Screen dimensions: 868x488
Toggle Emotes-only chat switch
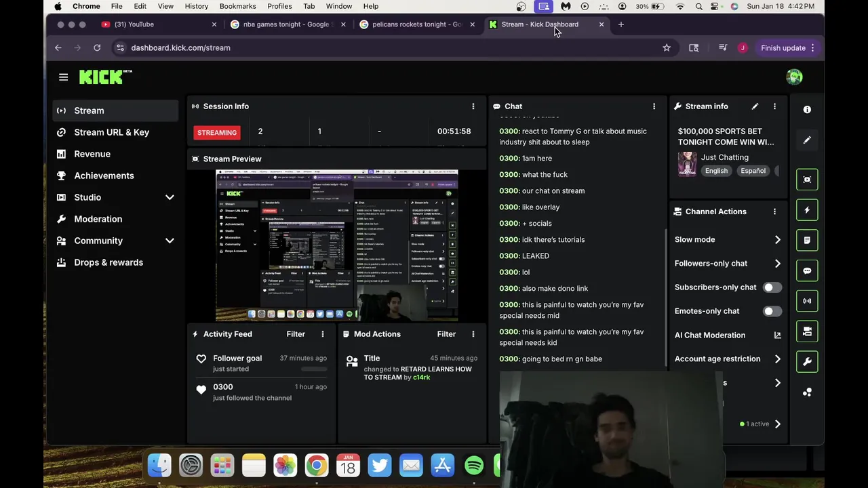click(x=772, y=311)
